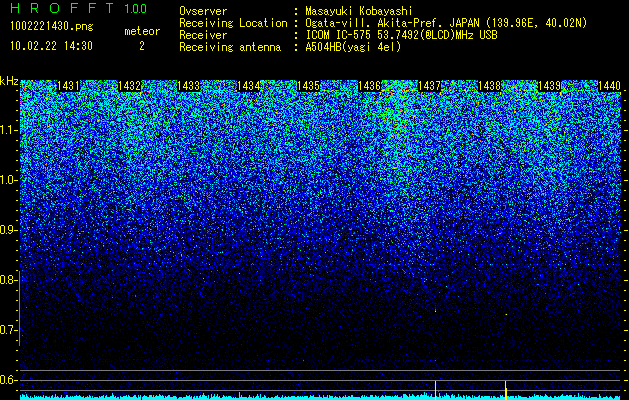This screenshot has width=629, height=400.
Task: Click the 1439 time tick label
Action: [549, 86]
